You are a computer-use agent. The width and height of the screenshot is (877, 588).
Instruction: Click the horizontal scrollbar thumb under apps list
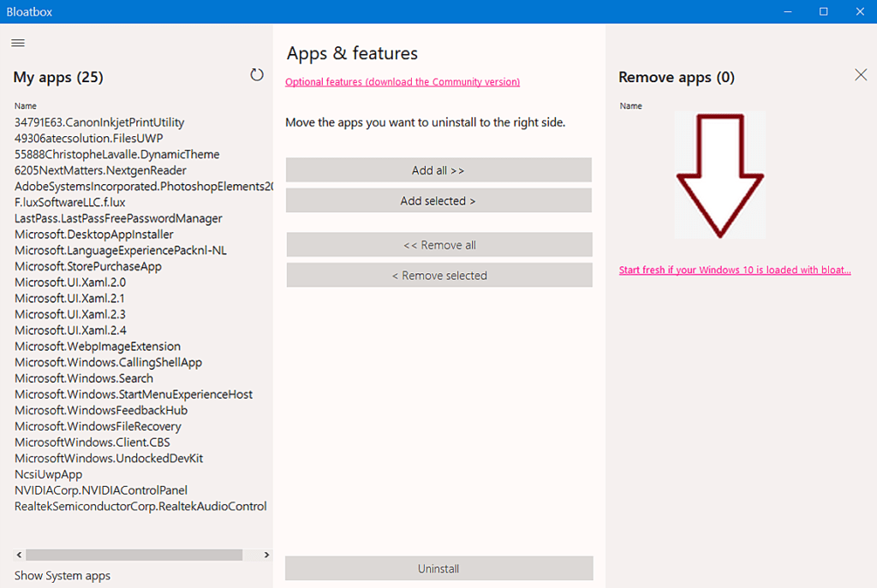tap(134, 555)
